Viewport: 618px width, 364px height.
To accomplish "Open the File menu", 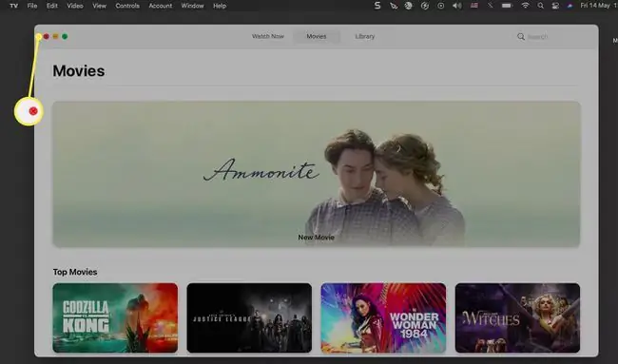I will click(32, 6).
